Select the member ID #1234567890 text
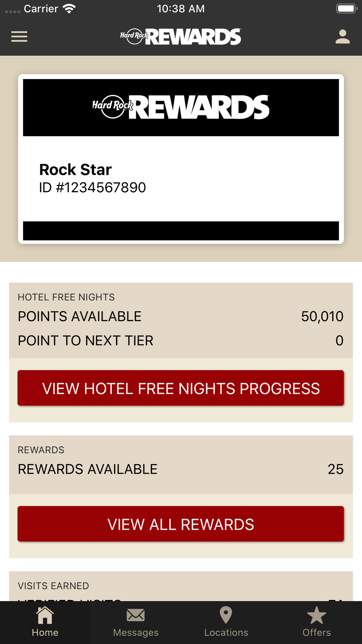362x644 pixels. coord(92,187)
